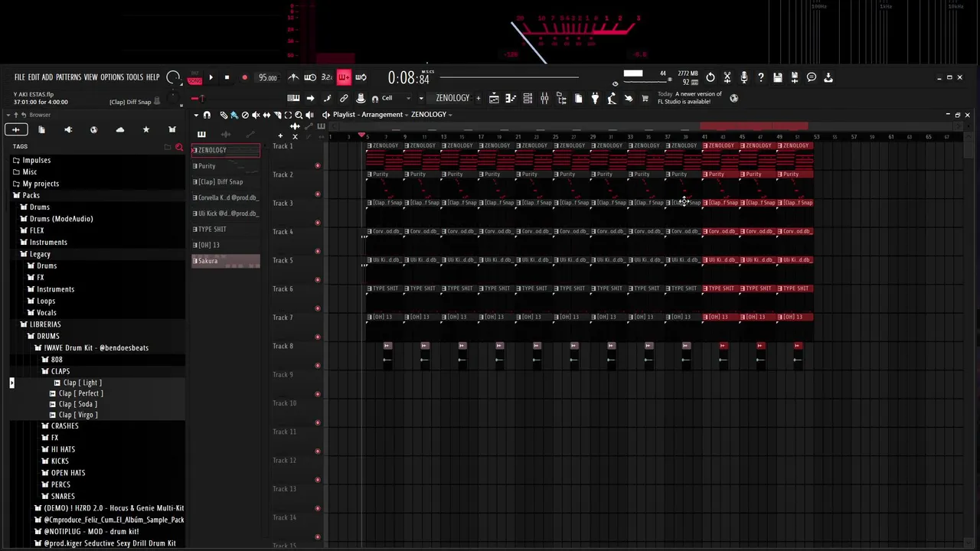The image size is (980, 551).
Task: Open the PATTERNS menu
Action: (x=68, y=77)
